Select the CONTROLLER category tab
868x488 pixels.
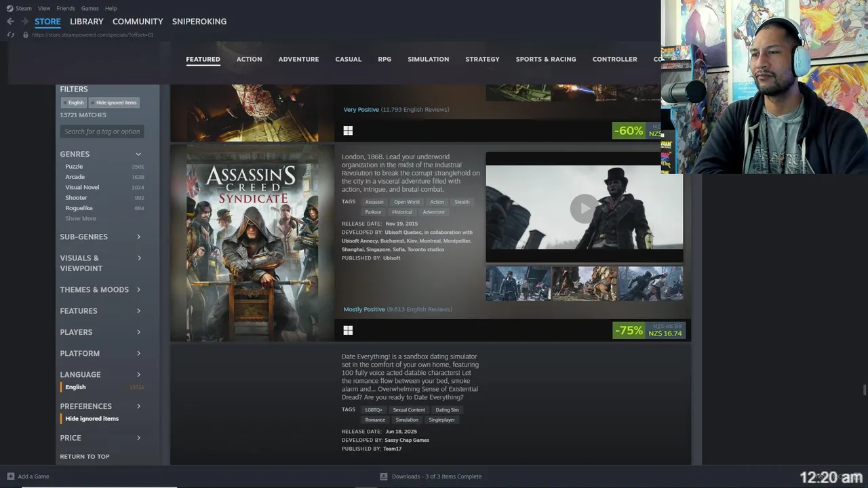[x=614, y=59]
